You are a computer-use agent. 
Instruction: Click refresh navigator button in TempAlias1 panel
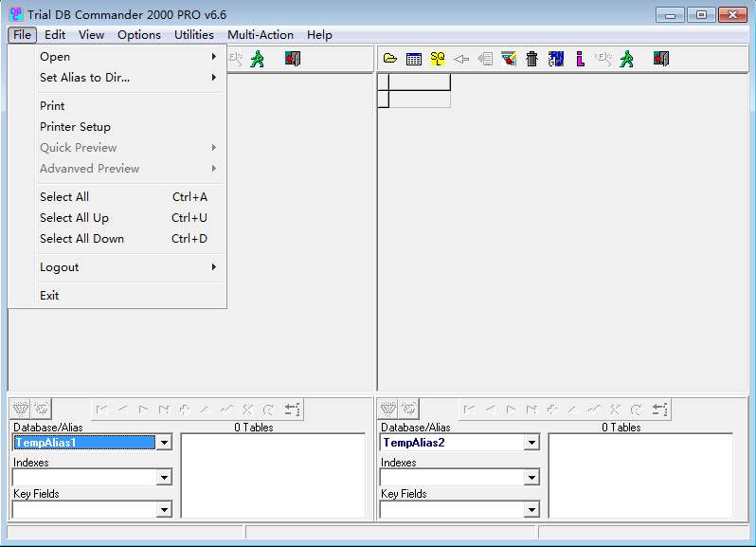click(268, 410)
